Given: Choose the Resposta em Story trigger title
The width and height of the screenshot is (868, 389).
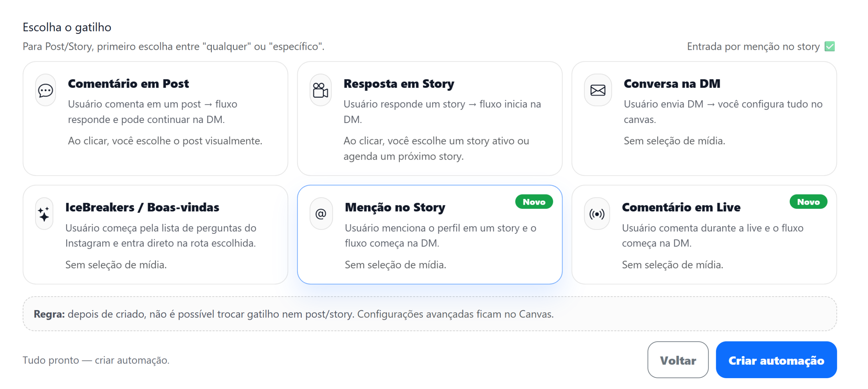Looking at the screenshot, I should [x=399, y=84].
